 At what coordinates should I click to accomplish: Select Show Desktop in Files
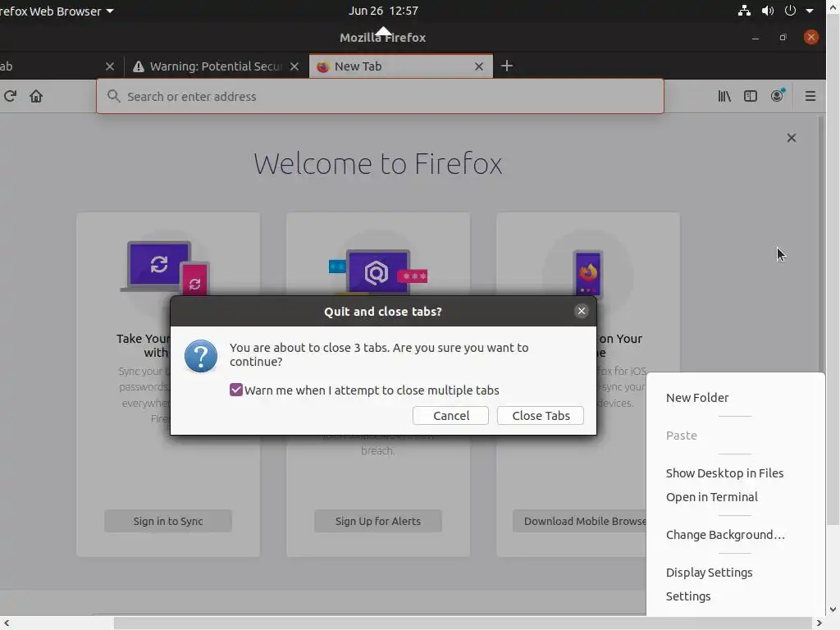click(724, 473)
